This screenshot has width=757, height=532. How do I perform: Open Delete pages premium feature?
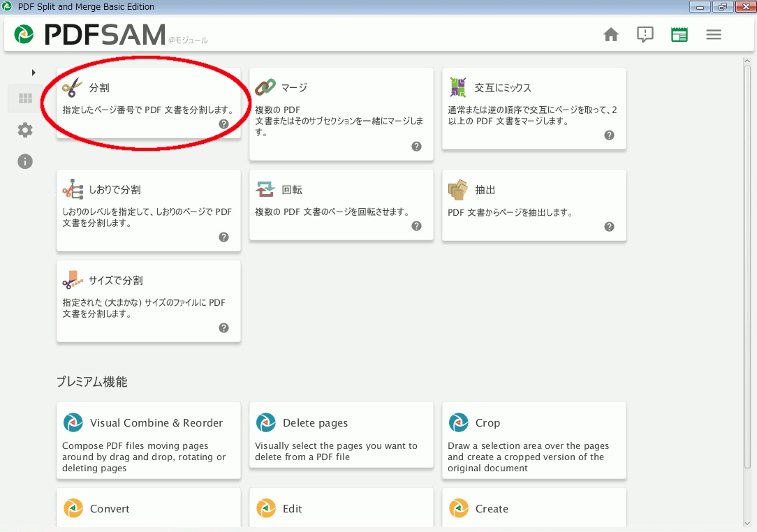[315, 423]
